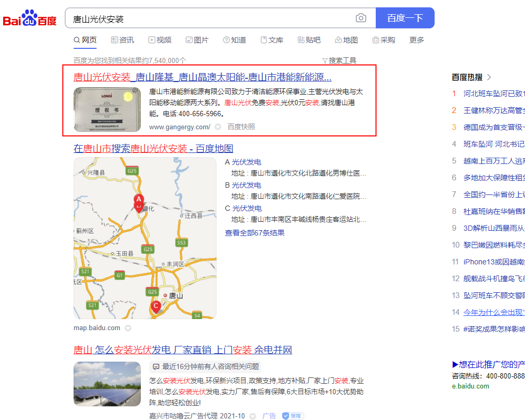This screenshot has width=525, height=420.
Task: Click the LONGi certificate thumbnail
Action: pos(107,109)
